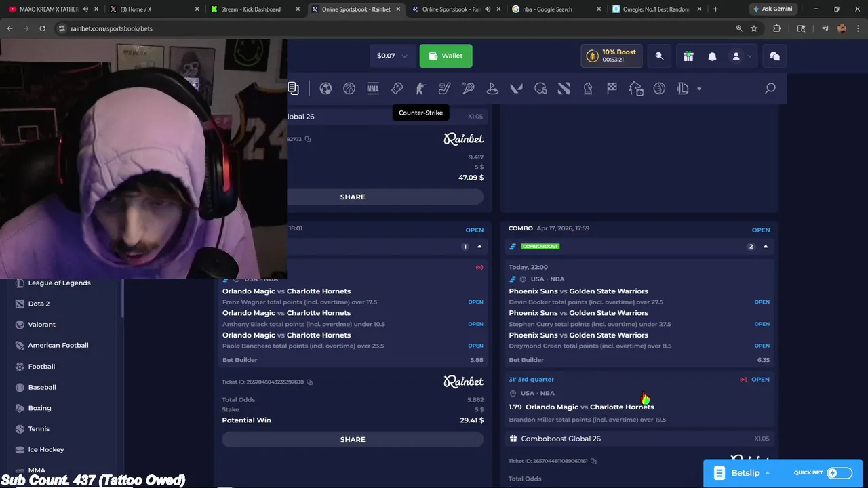Open the user profile dropdown
The image size is (868, 488).
coord(741,56)
